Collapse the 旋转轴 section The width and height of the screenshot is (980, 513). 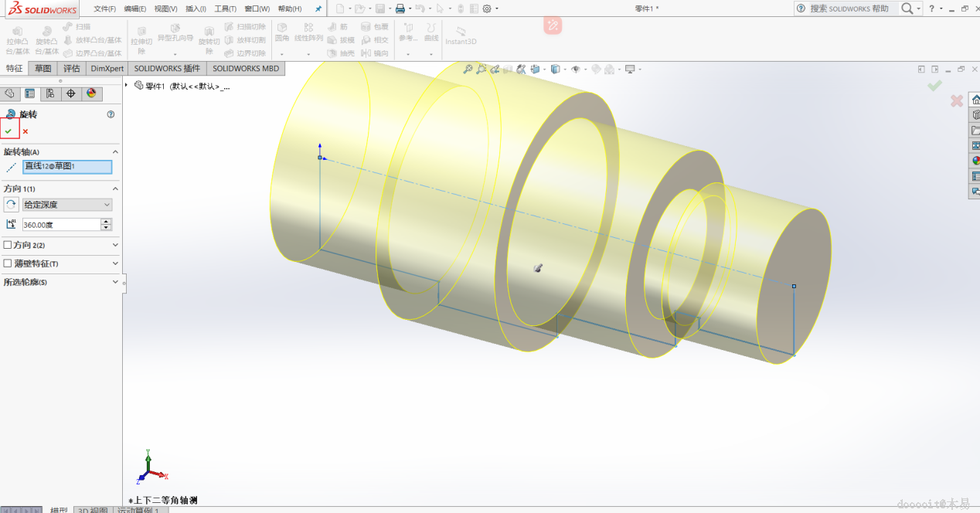[x=115, y=152]
